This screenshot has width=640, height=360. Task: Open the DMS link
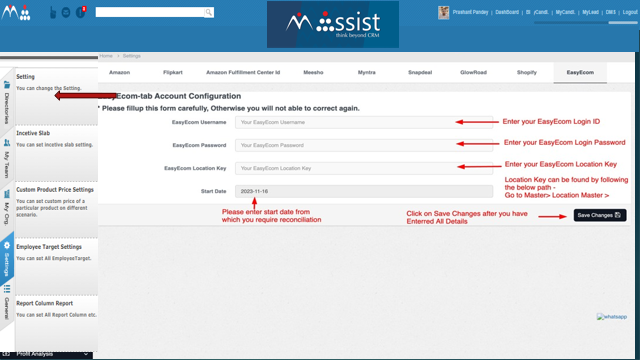(611, 12)
